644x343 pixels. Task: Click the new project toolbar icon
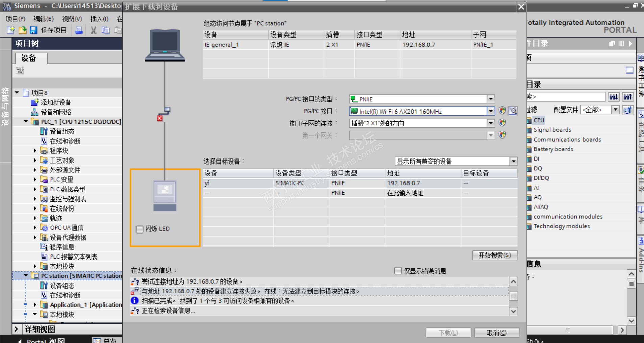point(11,30)
